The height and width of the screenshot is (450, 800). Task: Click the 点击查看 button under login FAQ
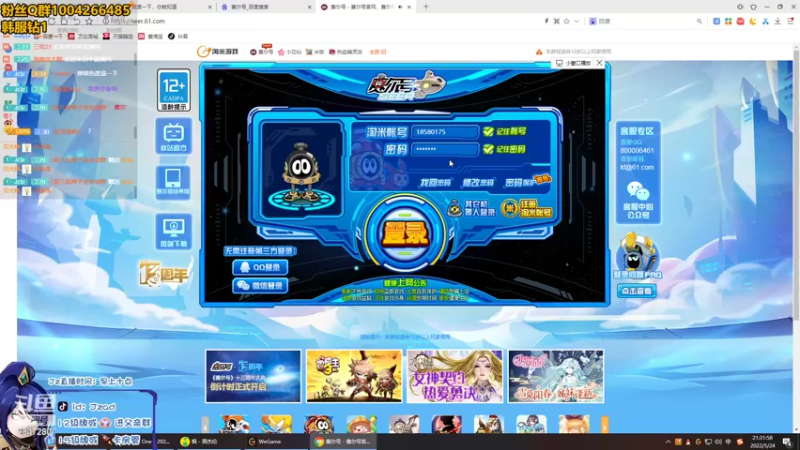click(x=637, y=291)
